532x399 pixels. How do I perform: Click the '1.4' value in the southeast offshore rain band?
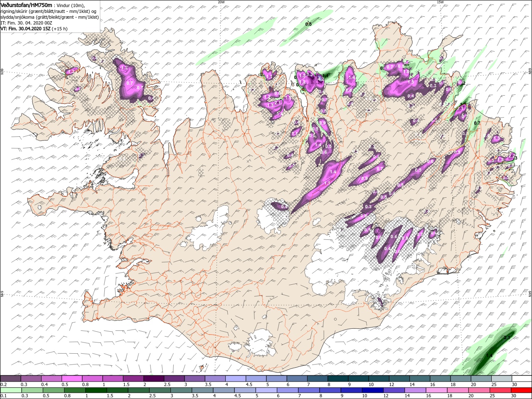pyautogui.click(x=489, y=355)
